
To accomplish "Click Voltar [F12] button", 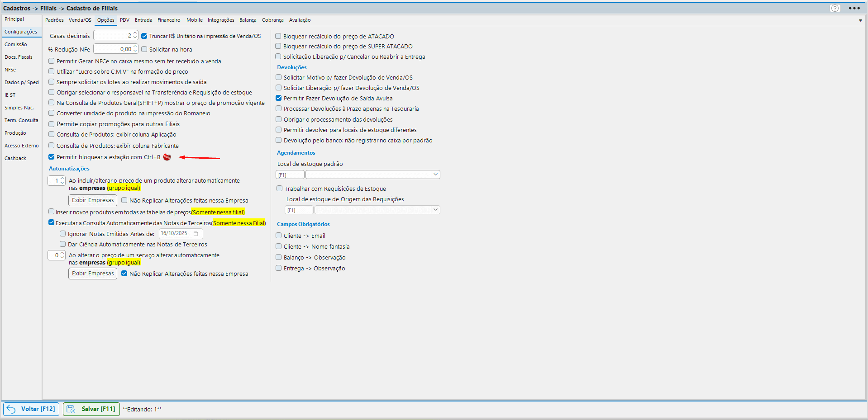I will [31, 409].
